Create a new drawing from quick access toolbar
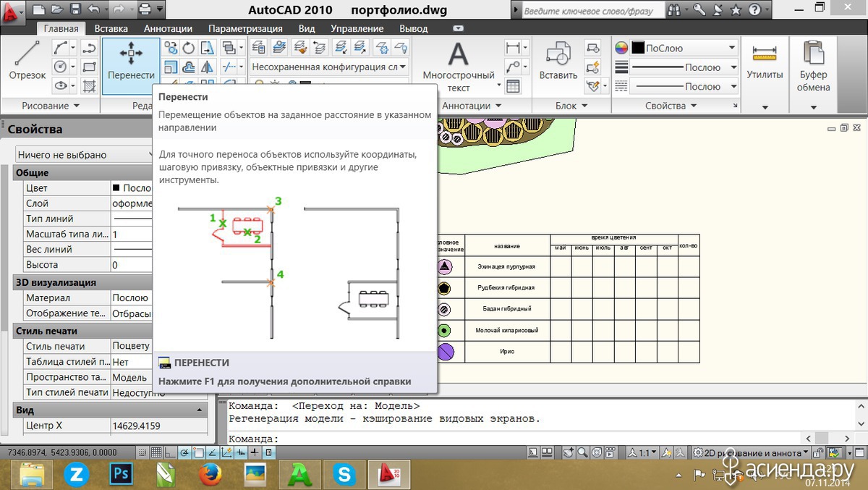868x490 pixels. (x=39, y=10)
